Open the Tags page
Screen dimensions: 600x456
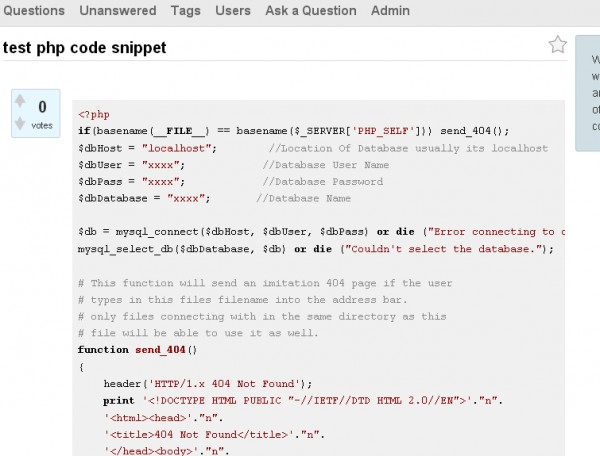pyautogui.click(x=185, y=11)
